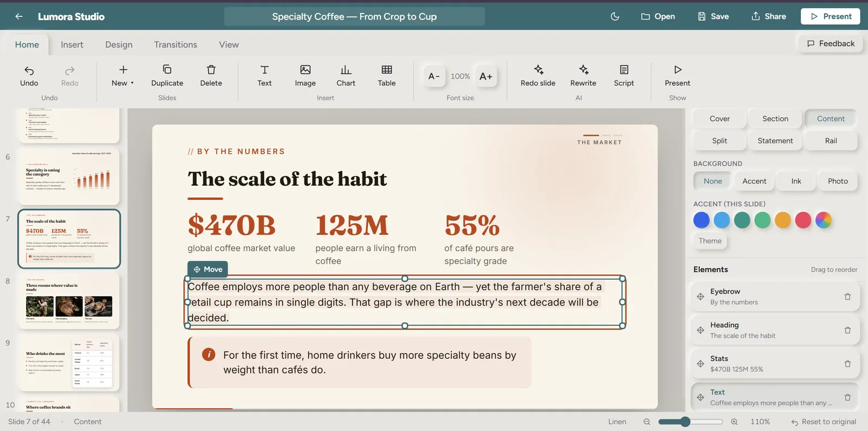
Task: Insert a Chart from the toolbar
Action: (x=346, y=76)
